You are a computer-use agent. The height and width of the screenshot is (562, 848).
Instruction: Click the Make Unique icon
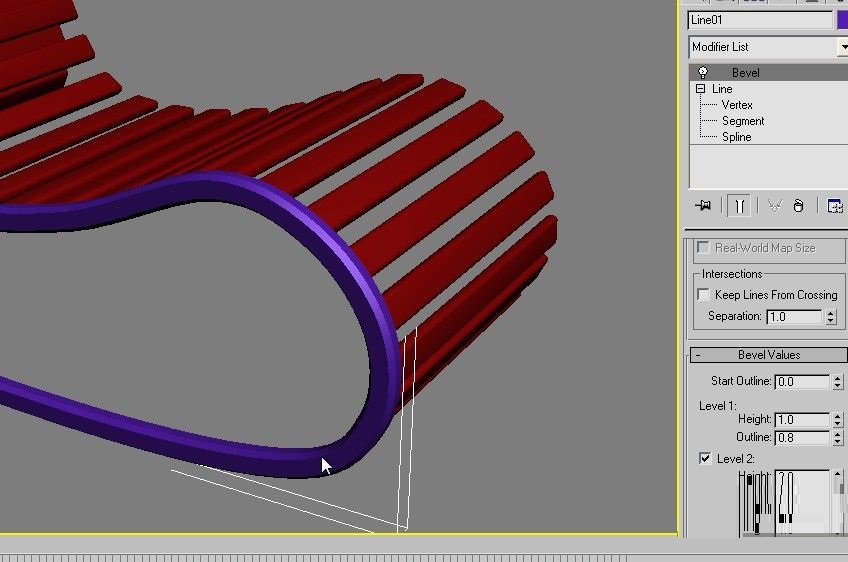[774, 206]
